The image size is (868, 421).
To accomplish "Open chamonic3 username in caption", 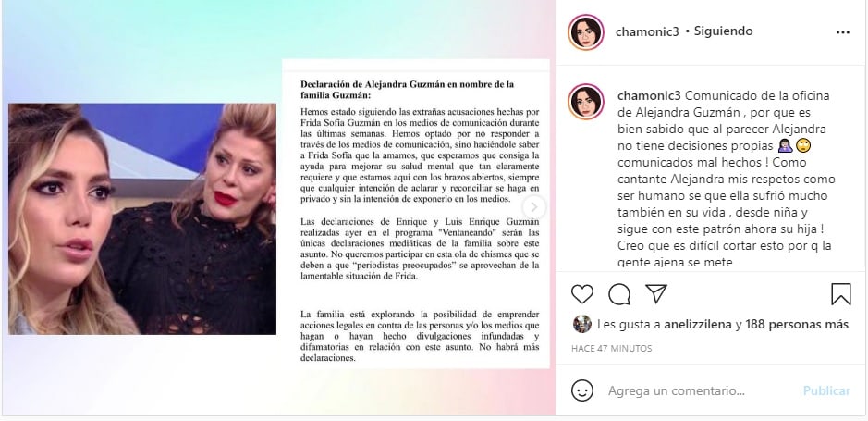I will point(649,96).
